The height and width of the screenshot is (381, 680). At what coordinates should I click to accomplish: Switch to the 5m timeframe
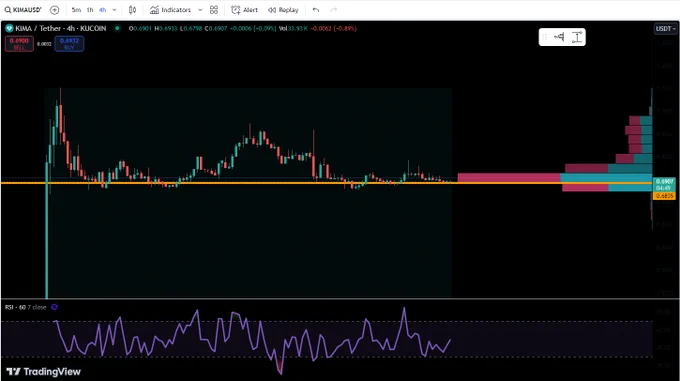(x=76, y=10)
